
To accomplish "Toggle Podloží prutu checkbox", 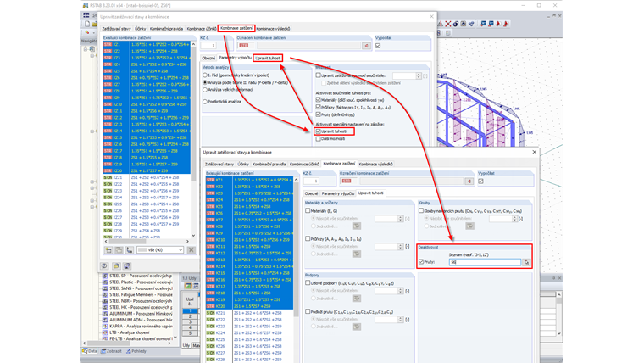I will [308, 311].
